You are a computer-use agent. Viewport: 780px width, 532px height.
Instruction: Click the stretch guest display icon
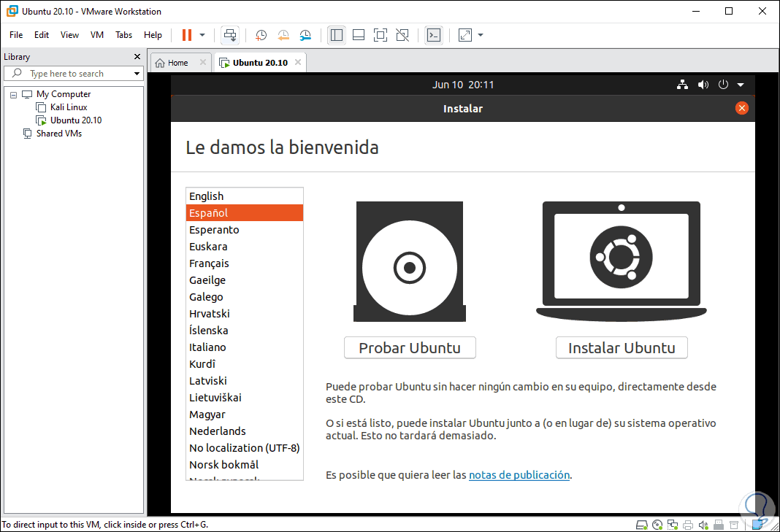(465, 35)
